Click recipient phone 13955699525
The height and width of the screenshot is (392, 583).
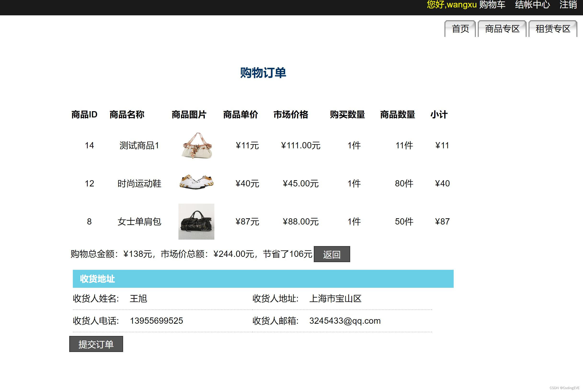click(156, 321)
